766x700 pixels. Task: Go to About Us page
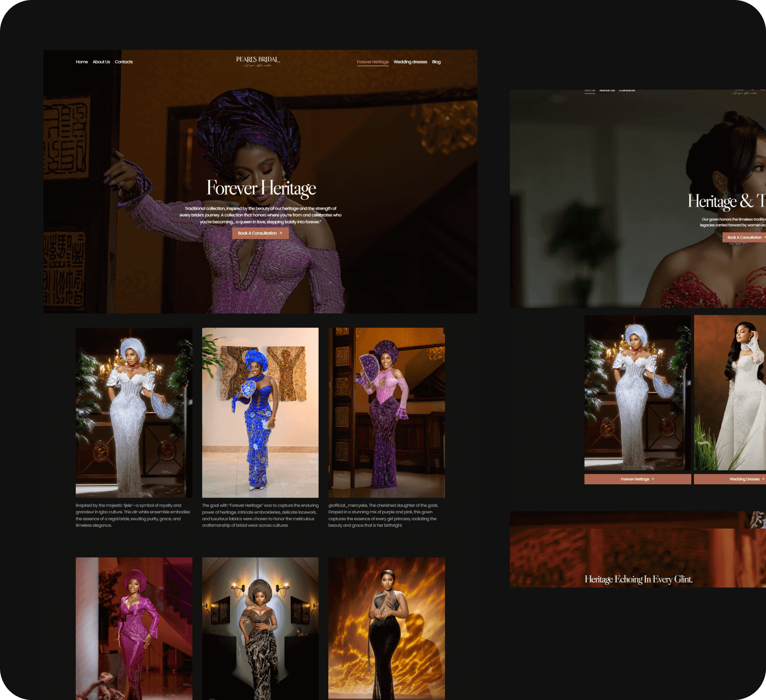101,62
